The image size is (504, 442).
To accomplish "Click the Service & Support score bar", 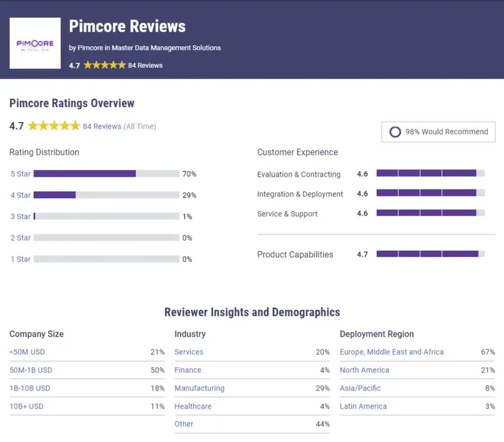I will click(x=431, y=213).
